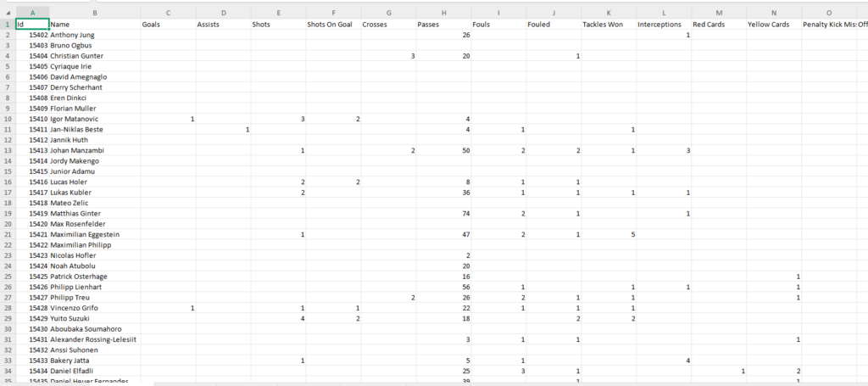Select the Penalty Kick header cell
This screenshot has width=868, height=386.
coord(828,25)
